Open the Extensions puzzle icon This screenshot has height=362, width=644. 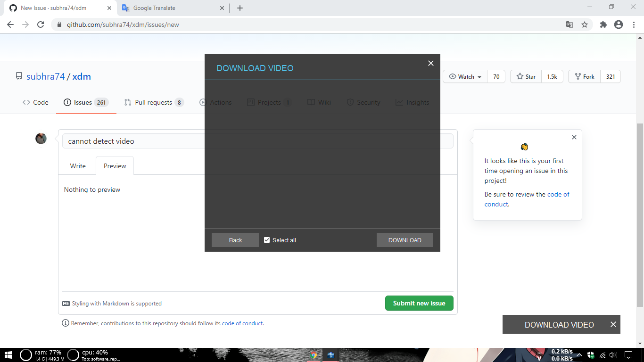pos(603,25)
